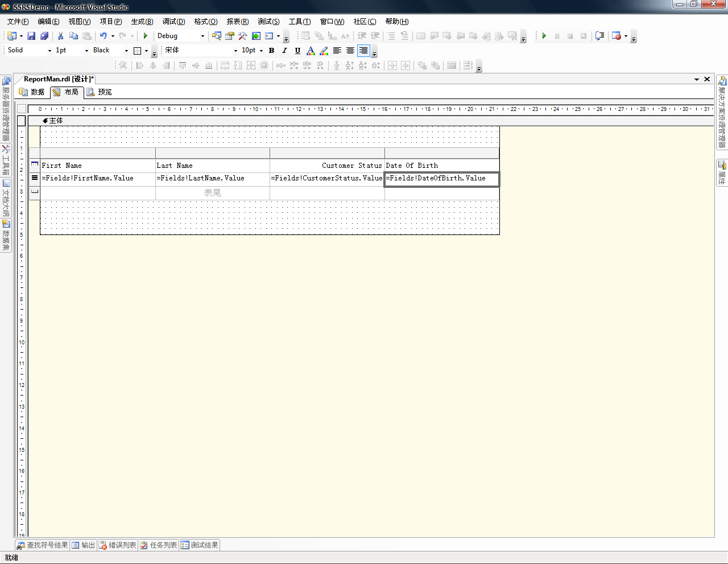Image resolution: width=728 pixels, height=564 pixels.
Task: Toggle italic formatting
Action: (x=284, y=51)
